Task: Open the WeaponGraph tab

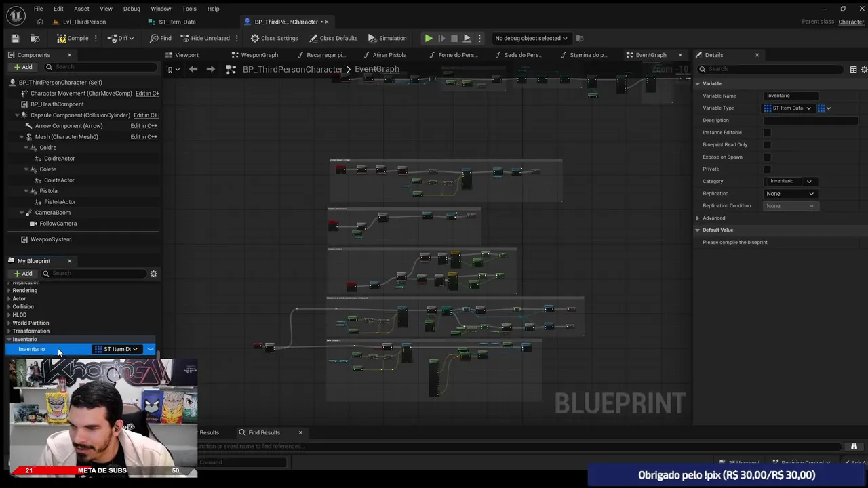Action: (259, 55)
